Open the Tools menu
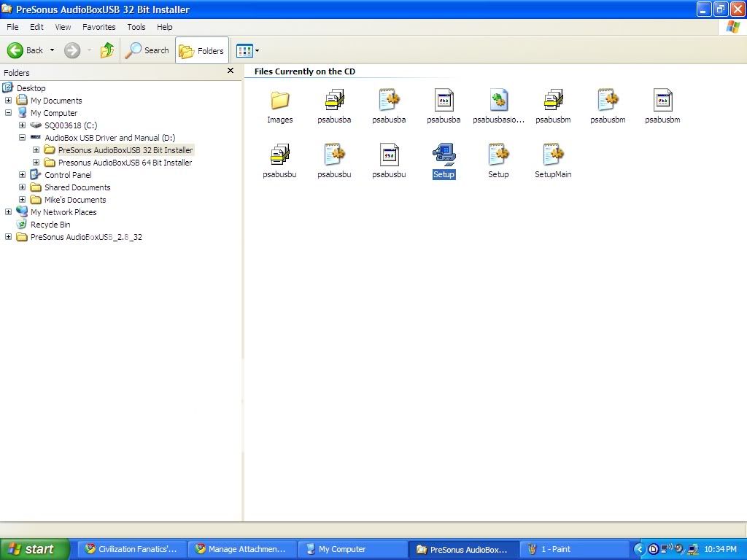747x560 pixels. pos(136,27)
